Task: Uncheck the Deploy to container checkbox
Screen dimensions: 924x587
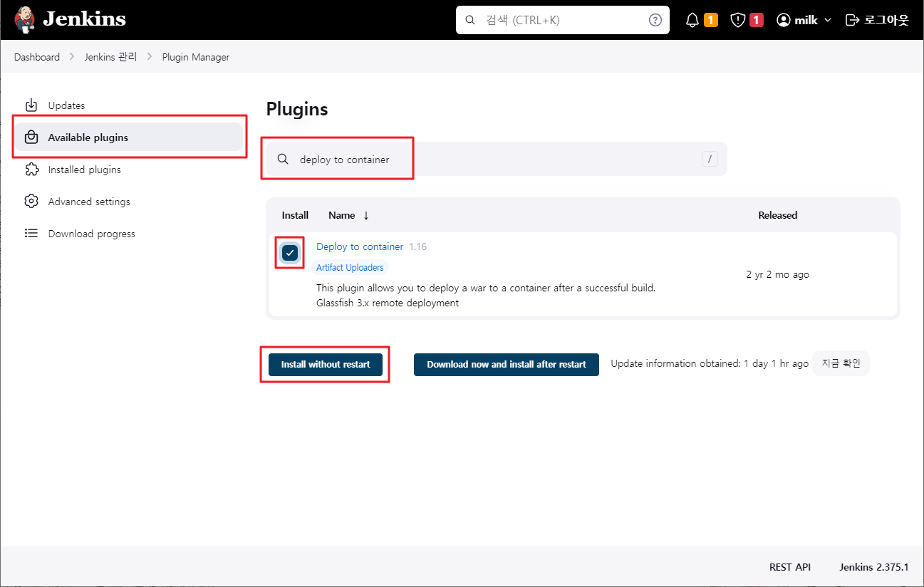Action: click(x=290, y=253)
